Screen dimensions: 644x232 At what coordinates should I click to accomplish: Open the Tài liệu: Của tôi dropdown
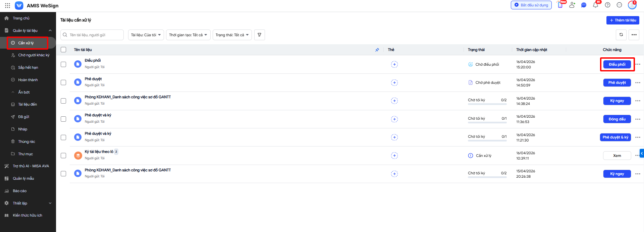point(146,35)
